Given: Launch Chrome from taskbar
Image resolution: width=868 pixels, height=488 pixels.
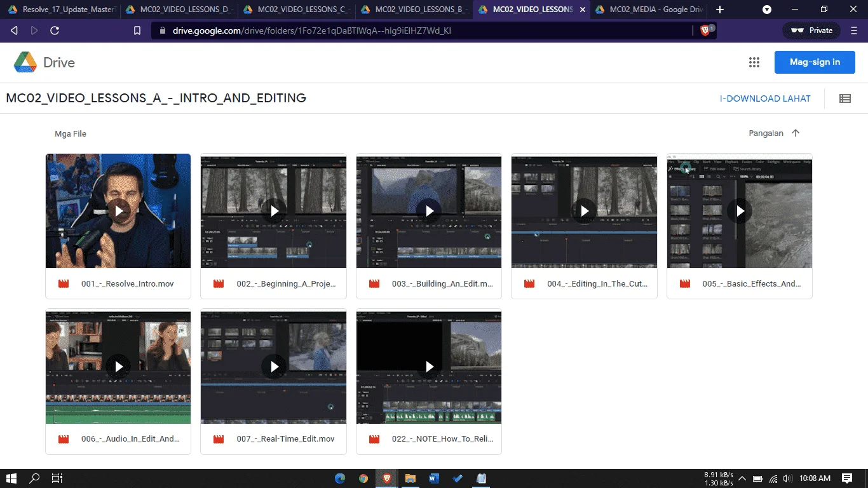Looking at the screenshot, I should (x=363, y=478).
